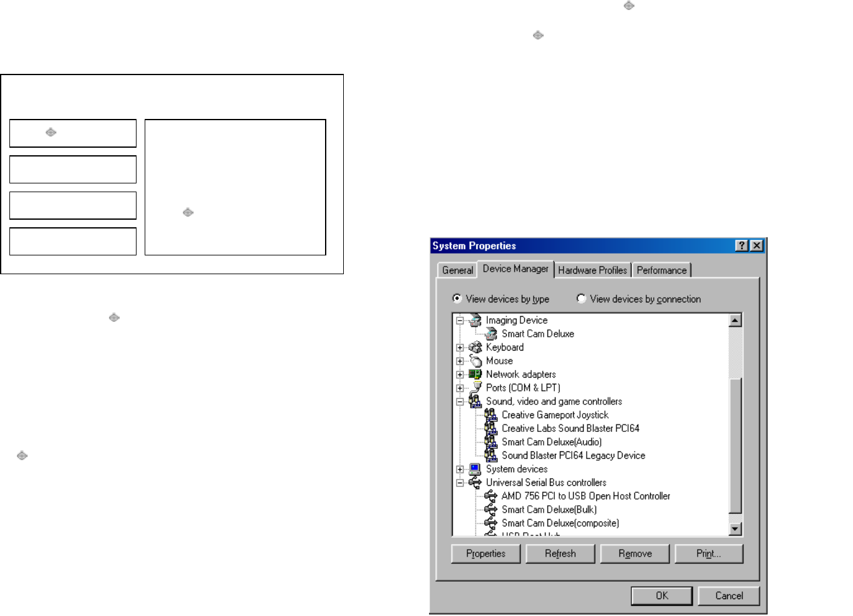Select the "Smart Cam Deluxe(Bulk)" label

coord(549,510)
